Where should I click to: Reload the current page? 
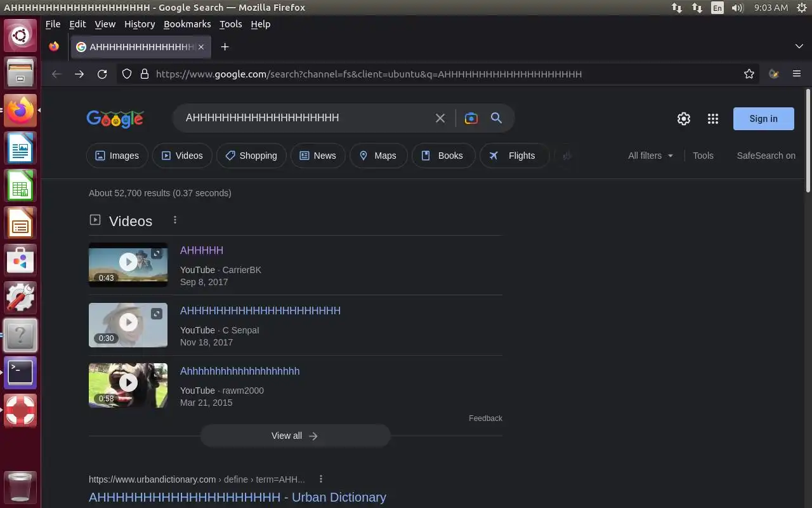click(x=101, y=74)
